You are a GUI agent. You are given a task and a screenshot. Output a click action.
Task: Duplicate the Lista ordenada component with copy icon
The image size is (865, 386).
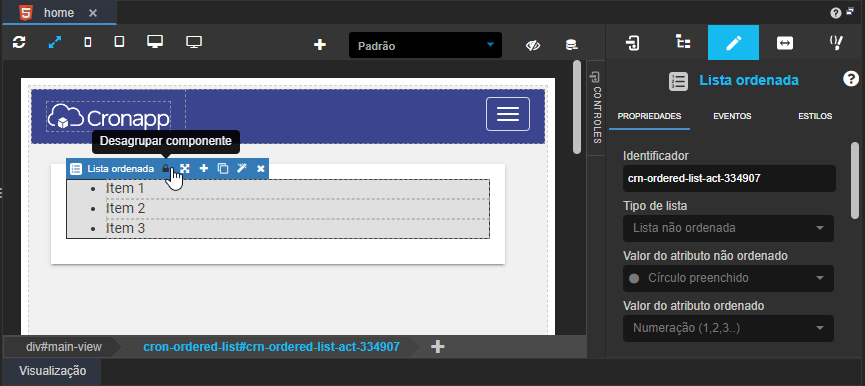(223, 168)
